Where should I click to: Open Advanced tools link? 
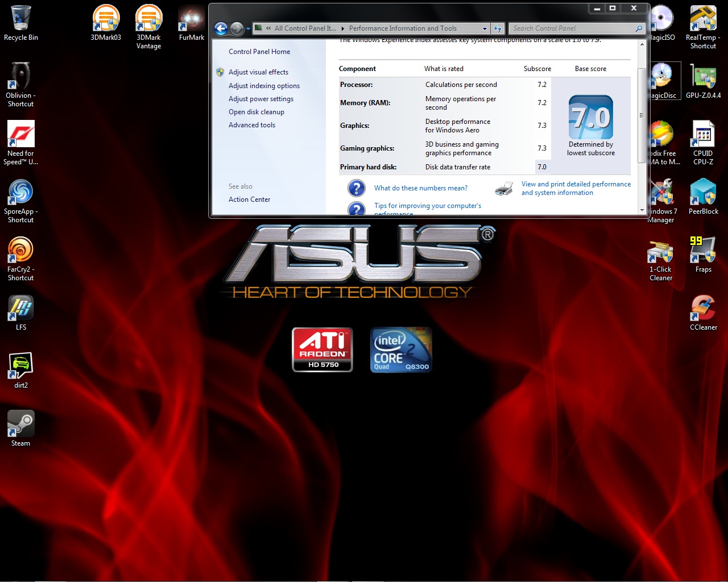(x=252, y=125)
